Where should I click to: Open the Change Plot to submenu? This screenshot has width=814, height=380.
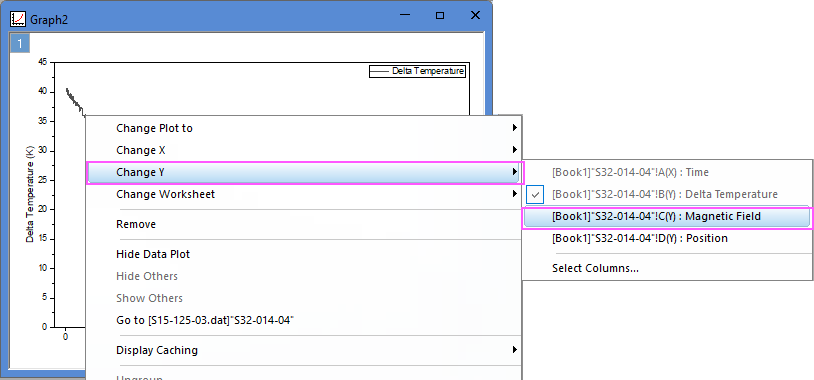click(304, 128)
